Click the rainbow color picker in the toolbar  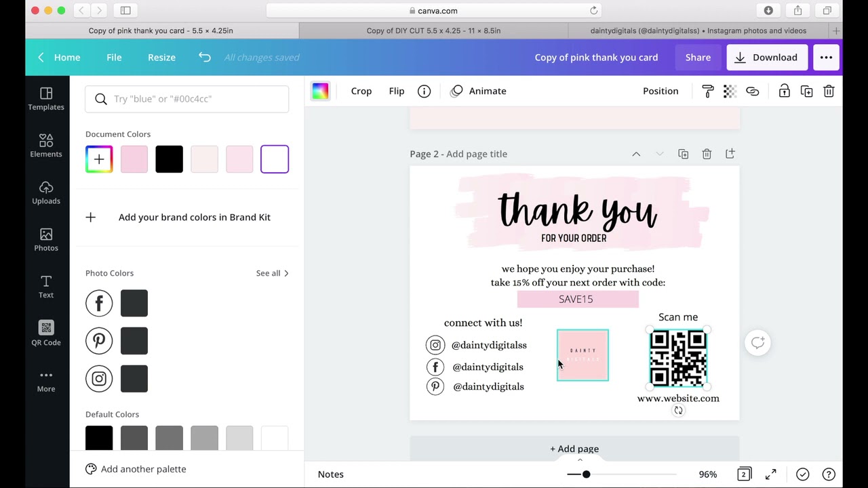320,91
